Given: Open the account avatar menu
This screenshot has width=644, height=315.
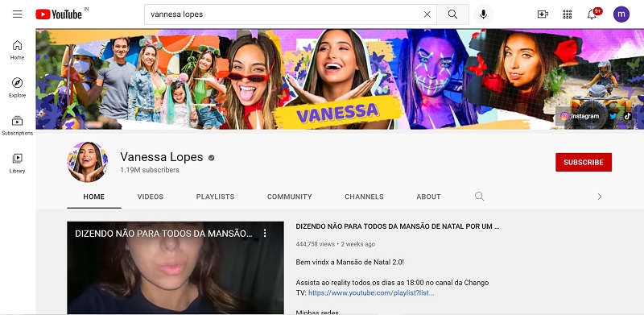Looking at the screenshot, I should pyautogui.click(x=621, y=15).
